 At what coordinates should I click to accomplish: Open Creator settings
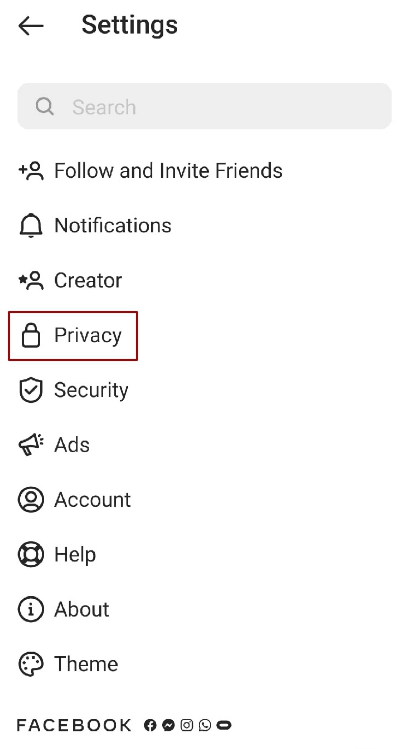pyautogui.click(x=88, y=280)
